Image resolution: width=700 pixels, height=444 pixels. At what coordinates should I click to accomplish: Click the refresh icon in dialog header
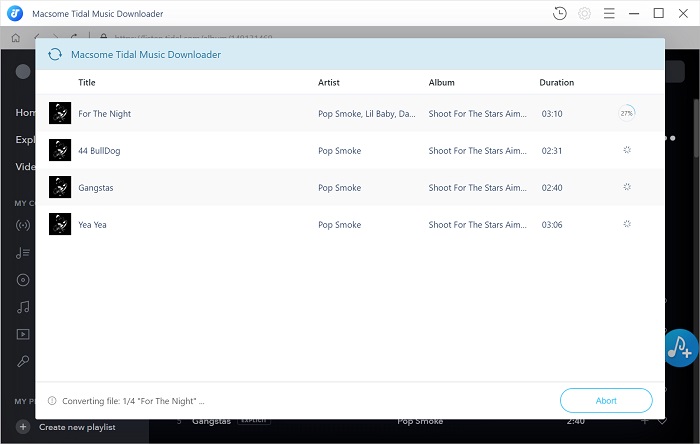(55, 54)
